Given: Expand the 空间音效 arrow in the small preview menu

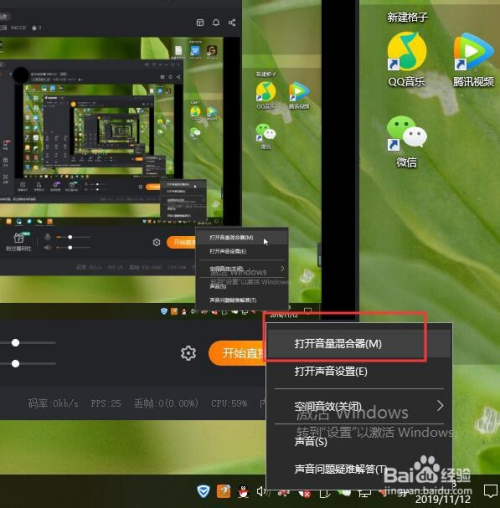Looking at the screenshot, I should [282, 268].
